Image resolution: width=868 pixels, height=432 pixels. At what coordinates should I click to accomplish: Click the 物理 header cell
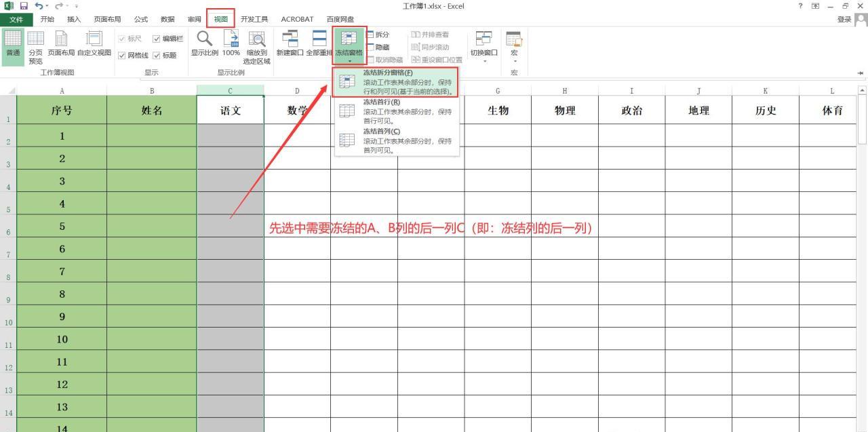(x=565, y=110)
